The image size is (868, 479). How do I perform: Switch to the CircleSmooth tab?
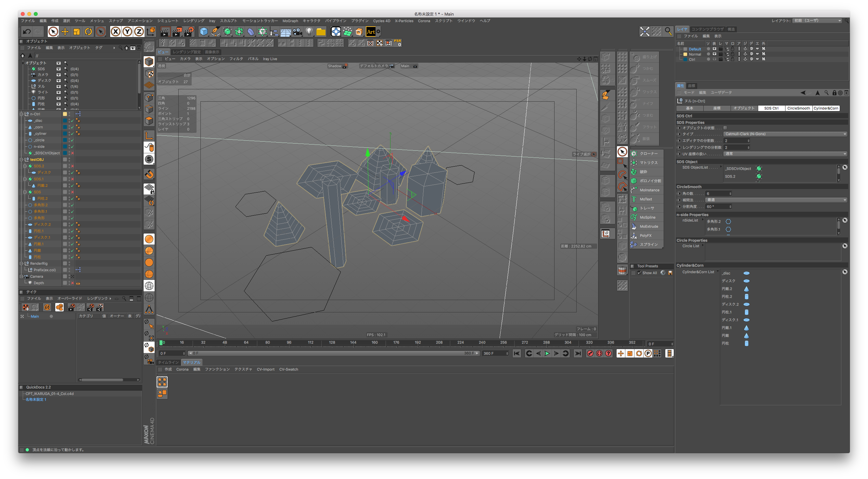click(798, 108)
